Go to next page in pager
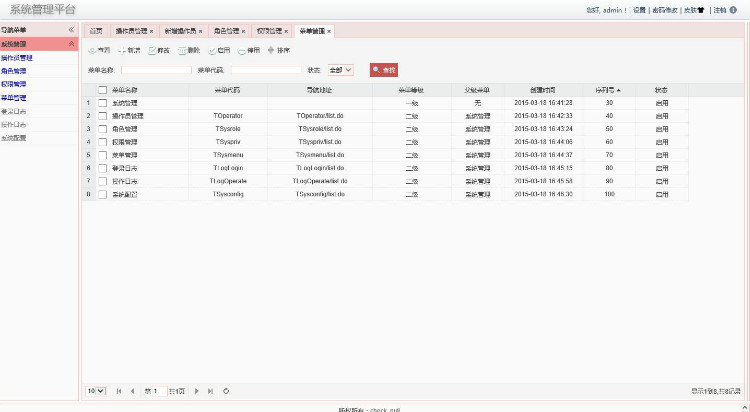 click(197, 391)
